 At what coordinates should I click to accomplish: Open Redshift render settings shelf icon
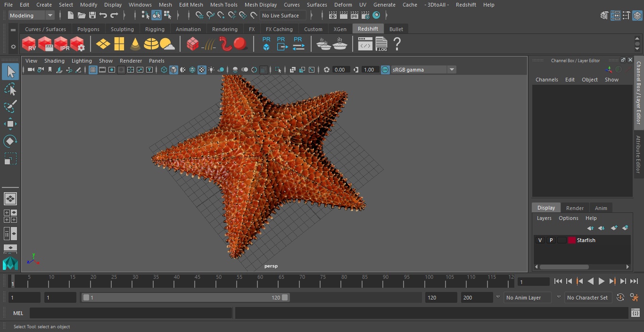[77, 44]
